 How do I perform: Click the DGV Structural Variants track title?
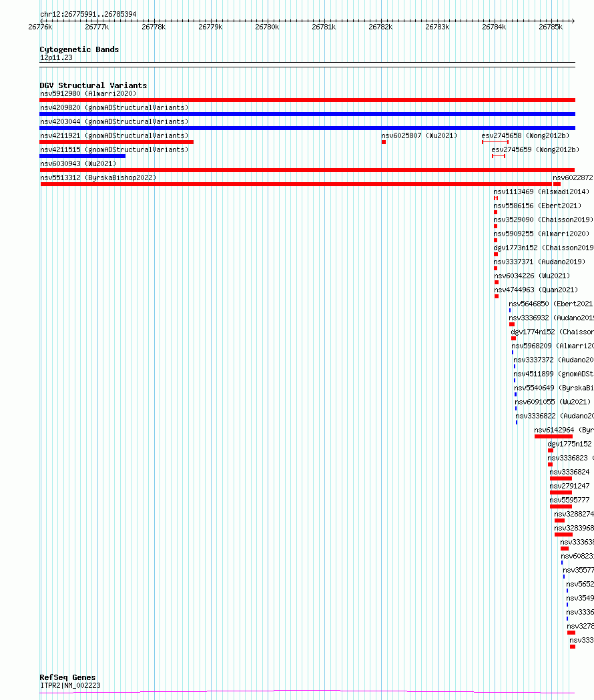coord(93,85)
